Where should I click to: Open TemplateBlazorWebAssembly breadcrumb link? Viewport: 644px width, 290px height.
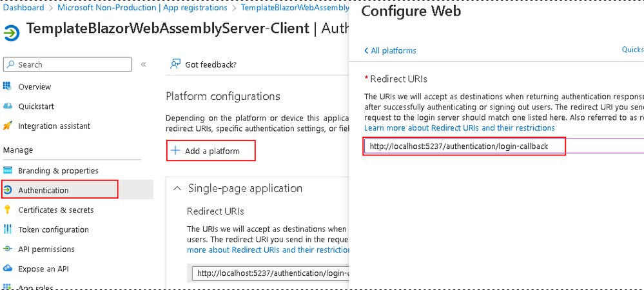pyautogui.click(x=294, y=7)
